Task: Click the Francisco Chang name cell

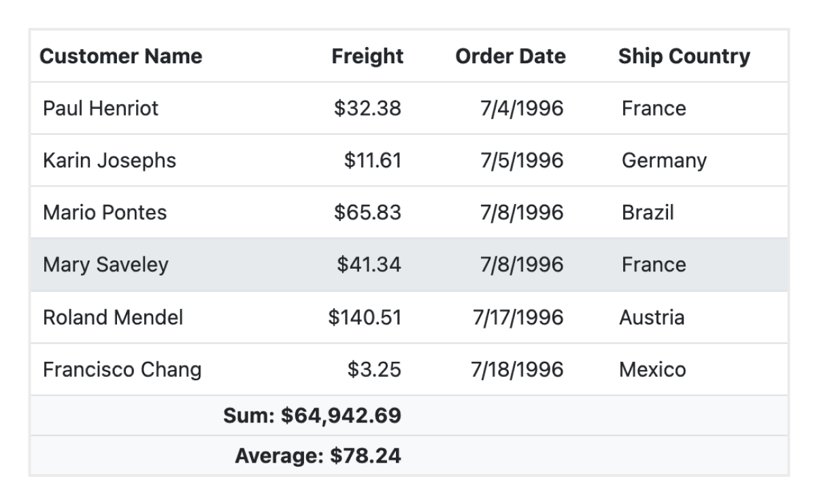Action: [x=122, y=369]
